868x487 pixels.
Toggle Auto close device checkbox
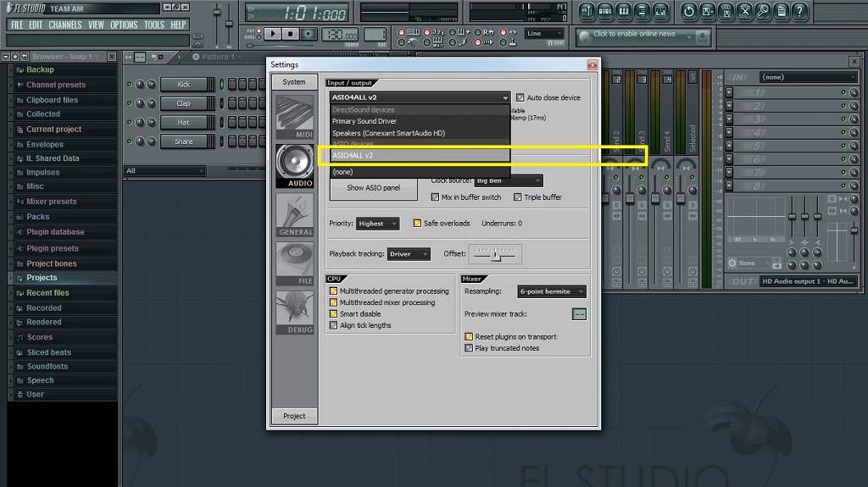[520, 97]
